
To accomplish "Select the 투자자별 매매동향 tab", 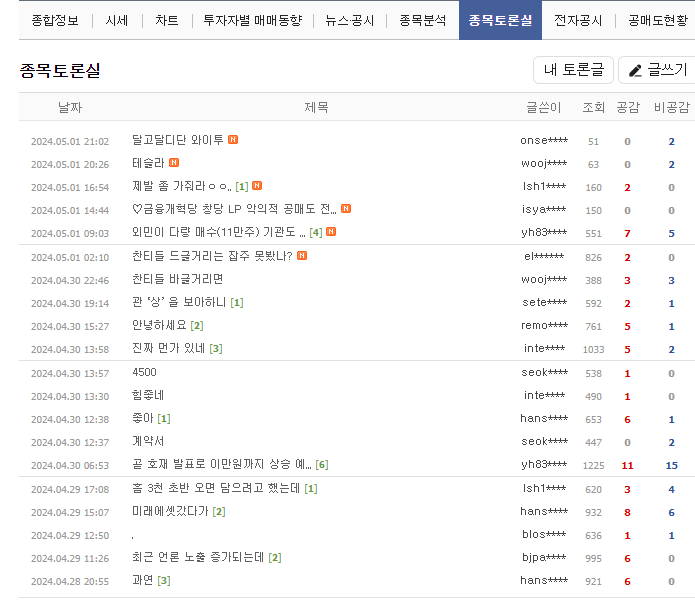I will click(x=253, y=20).
